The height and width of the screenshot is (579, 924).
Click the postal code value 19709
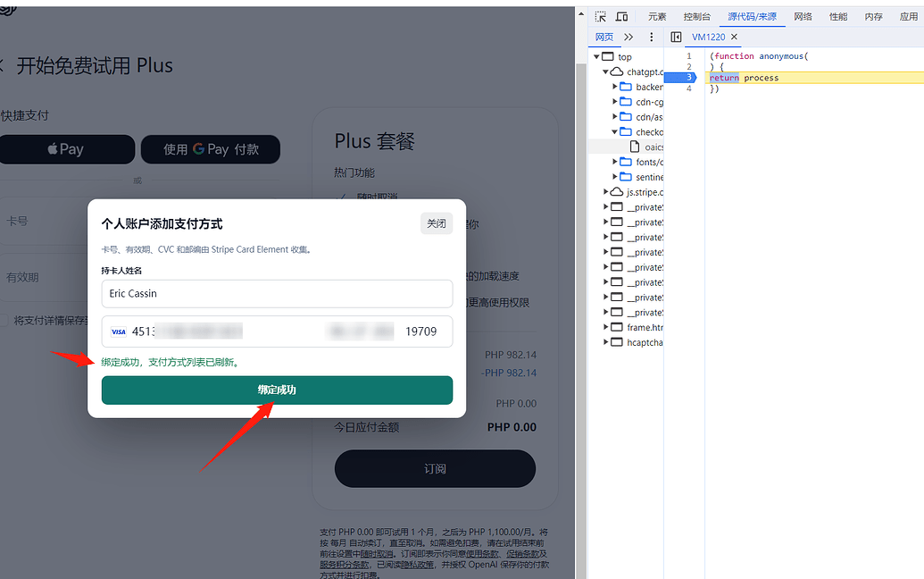[x=420, y=331]
